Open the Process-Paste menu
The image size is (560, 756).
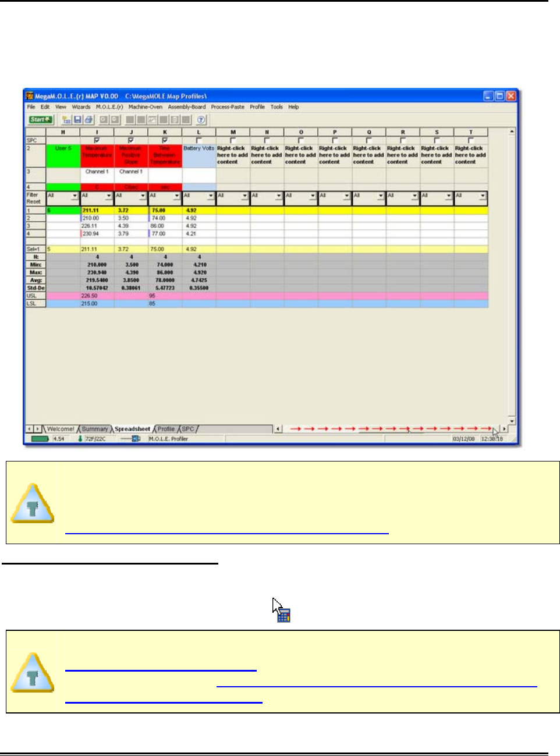[x=228, y=107]
